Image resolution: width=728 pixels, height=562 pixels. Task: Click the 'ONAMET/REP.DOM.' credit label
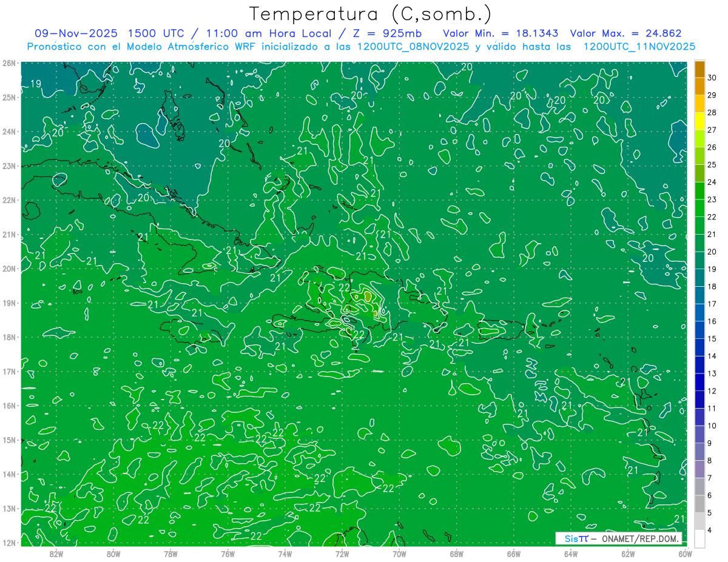[x=639, y=538]
